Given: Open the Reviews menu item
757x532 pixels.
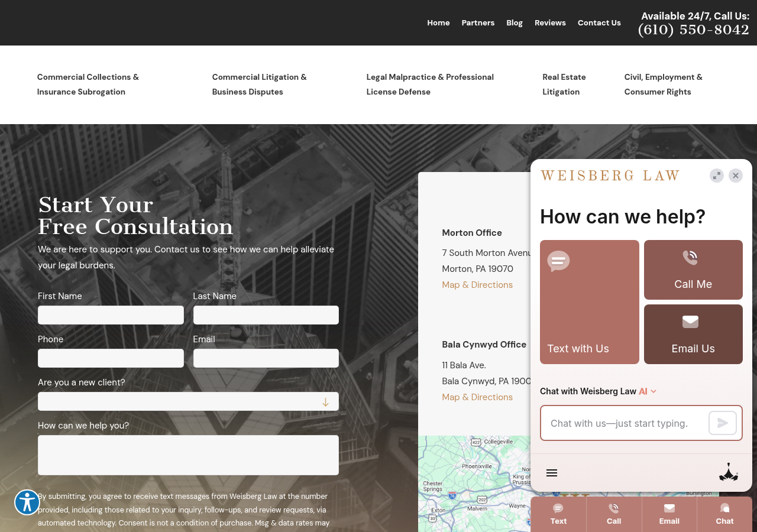Looking at the screenshot, I should click(550, 22).
